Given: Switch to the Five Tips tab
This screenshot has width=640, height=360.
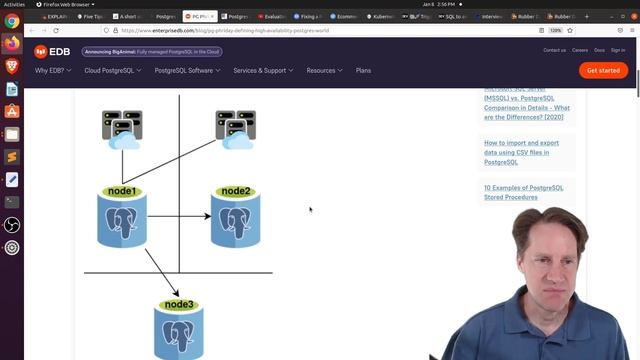Looking at the screenshot, I should pyautogui.click(x=91, y=17).
